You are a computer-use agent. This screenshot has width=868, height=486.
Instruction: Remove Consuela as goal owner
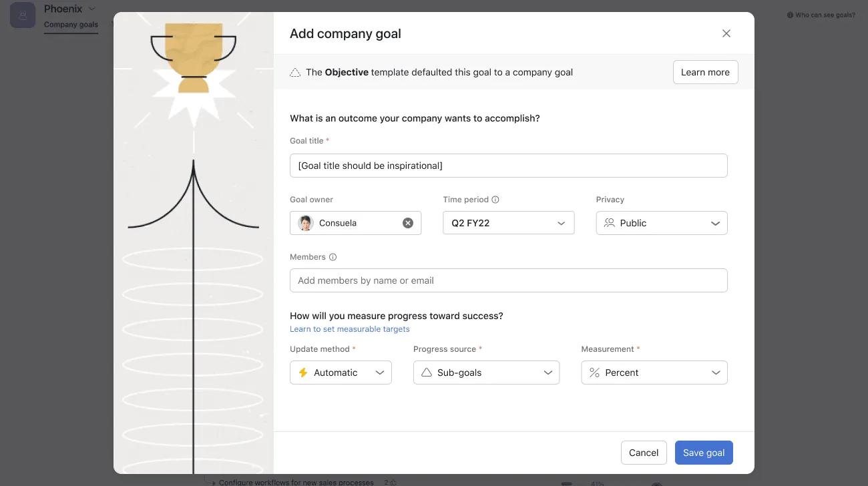click(408, 223)
